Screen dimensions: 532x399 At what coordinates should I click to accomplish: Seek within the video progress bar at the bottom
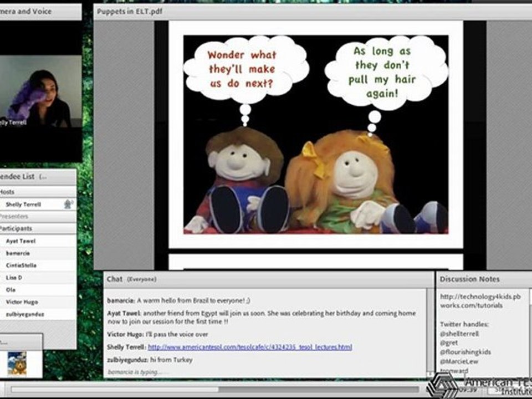pyautogui.click(x=216, y=389)
